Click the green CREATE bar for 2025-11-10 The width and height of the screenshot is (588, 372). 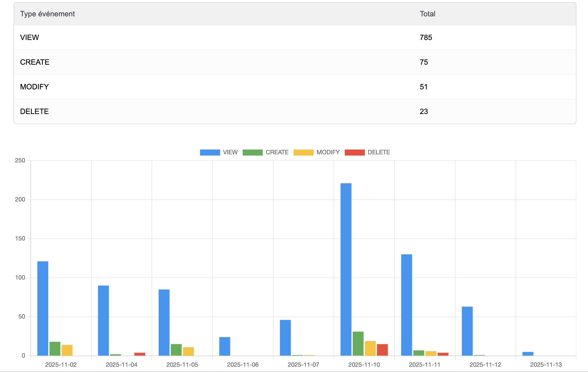pos(358,344)
